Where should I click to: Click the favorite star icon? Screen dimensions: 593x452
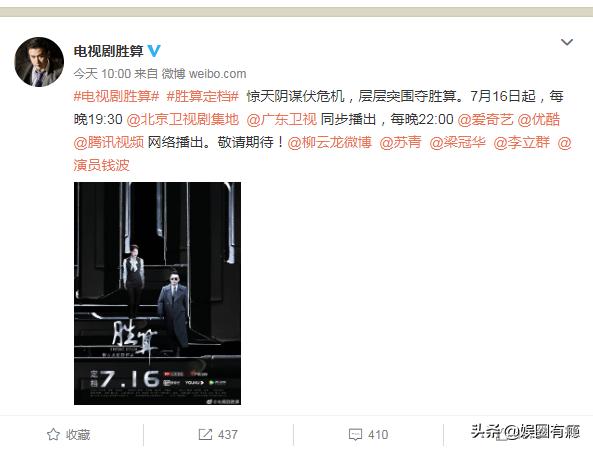click(x=53, y=434)
